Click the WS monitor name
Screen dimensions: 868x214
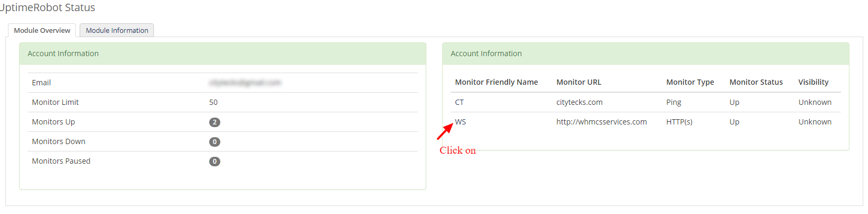(460, 122)
